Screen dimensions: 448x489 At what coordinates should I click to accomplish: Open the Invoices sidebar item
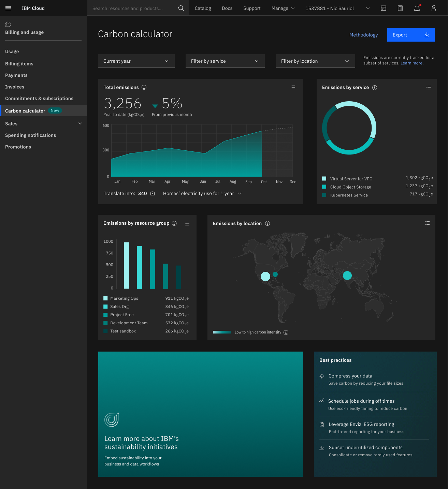click(15, 87)
